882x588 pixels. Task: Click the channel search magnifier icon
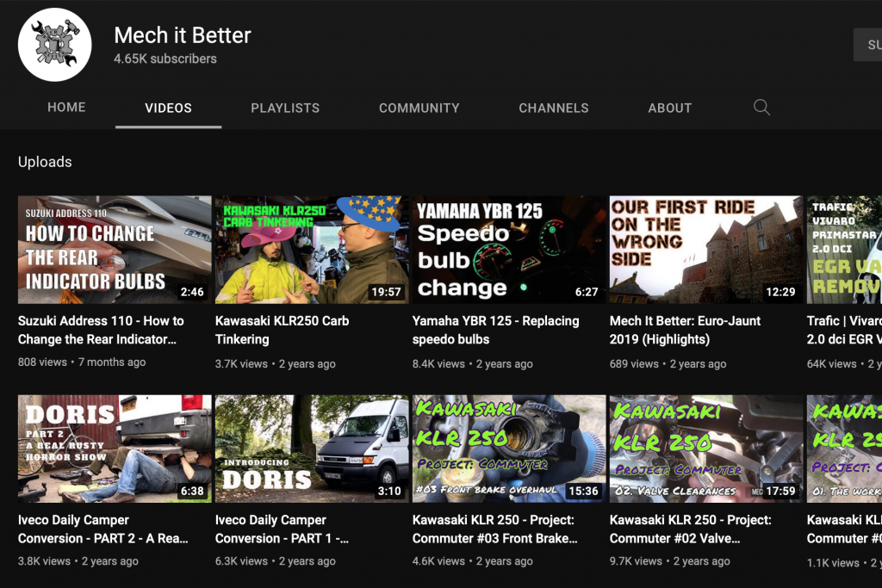(x=761, y=108)
